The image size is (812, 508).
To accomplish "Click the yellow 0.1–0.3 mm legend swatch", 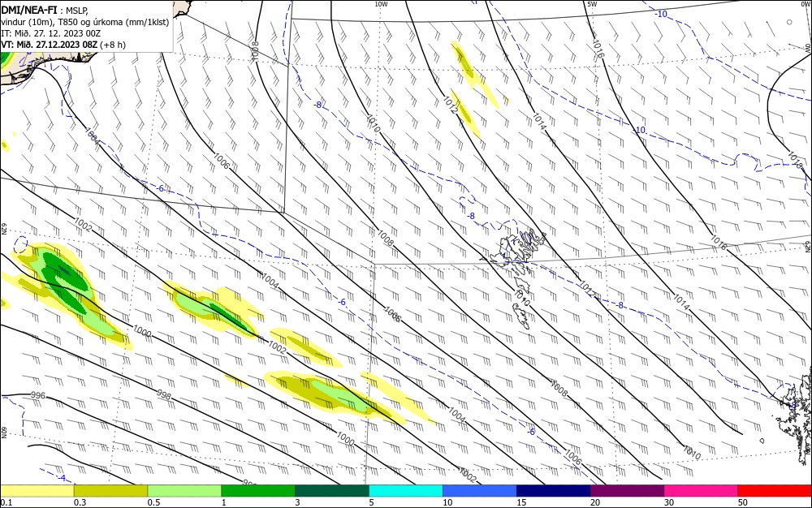I will [37, 490].
